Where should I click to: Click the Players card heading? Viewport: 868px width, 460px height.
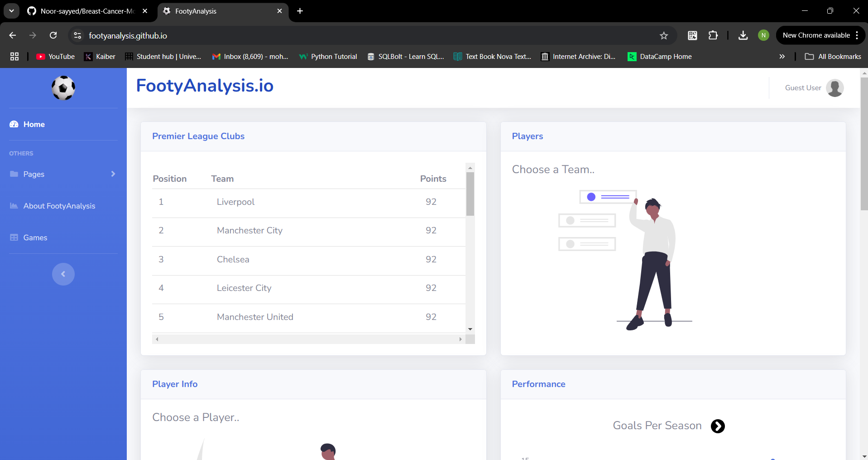pos(528,136)
